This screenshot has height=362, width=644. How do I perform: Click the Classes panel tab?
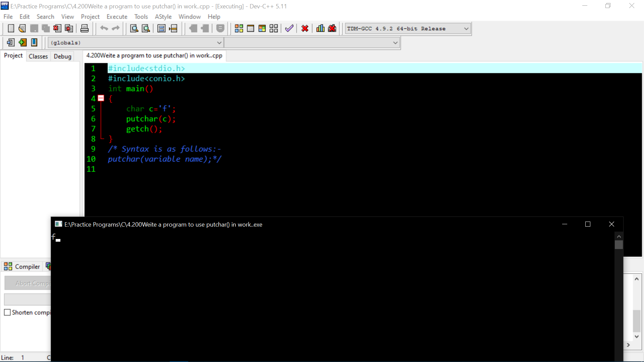coord(38,56)
